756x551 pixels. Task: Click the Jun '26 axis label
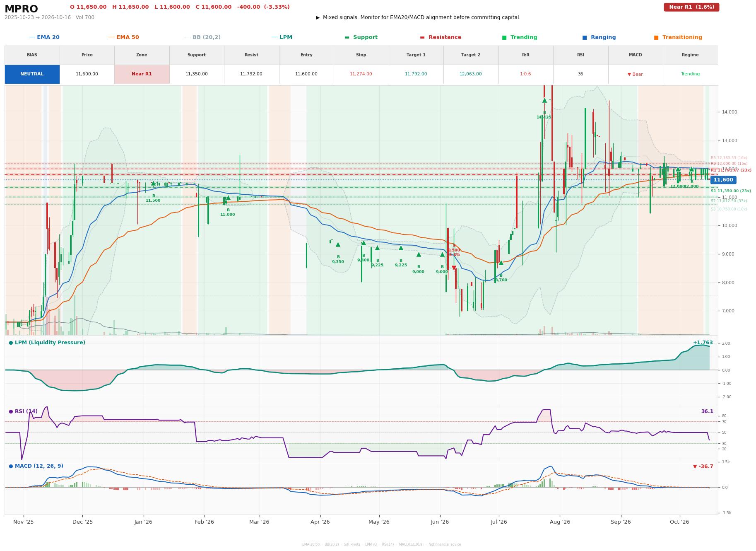point(440,522)
